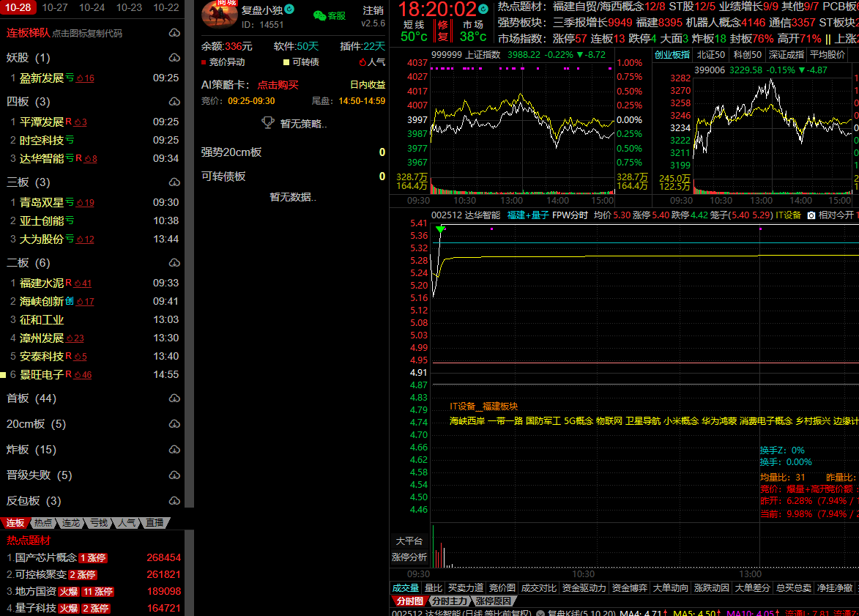The height and width of the screenshot is (616, 859).
Task: Click the refresh badge next to 复盘小独
Action: 289,10
